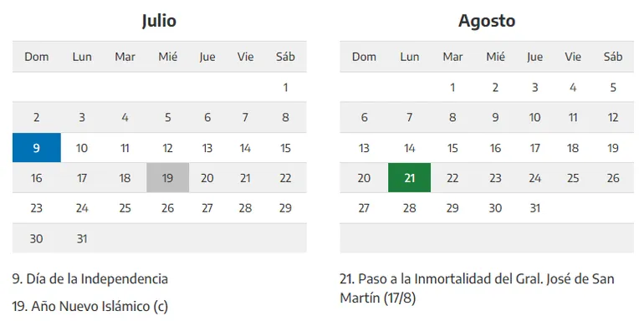Click the Julio month heading
Image resolution: width=644 pixels, height=326 pixels.
click(x=160, y=21)
